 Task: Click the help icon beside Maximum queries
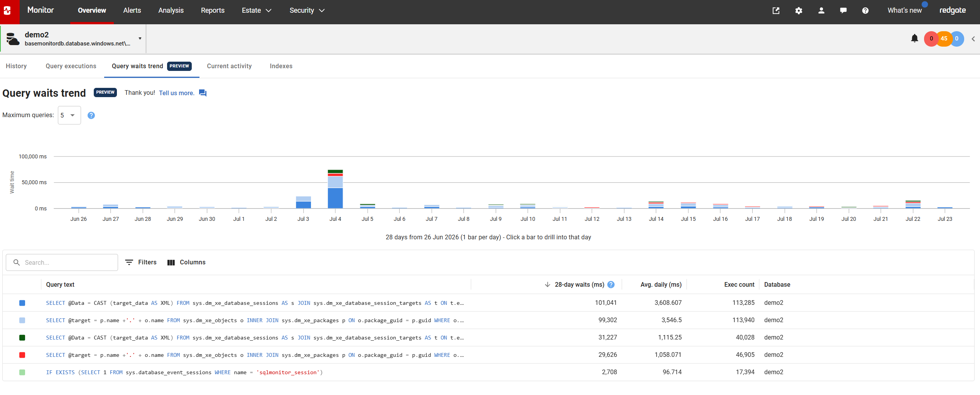[x=91, y=115]
